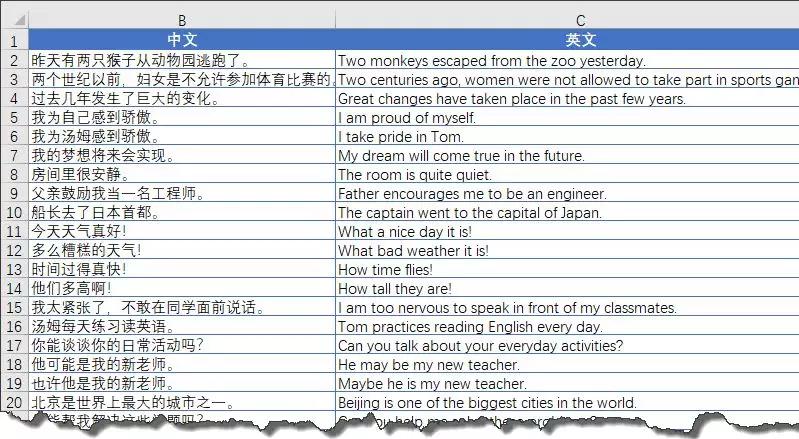Select row 20 header
Viewport: 799px width, 439px height.
coord(14,402)
